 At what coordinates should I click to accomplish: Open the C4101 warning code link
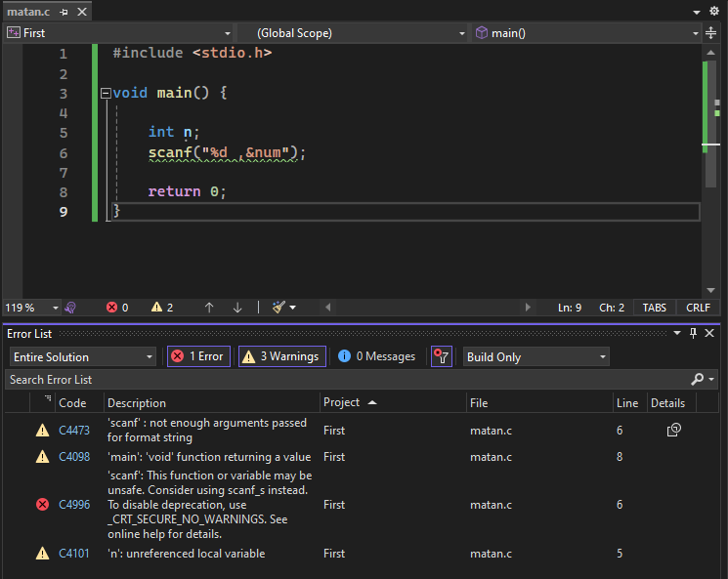coord(74,554)
